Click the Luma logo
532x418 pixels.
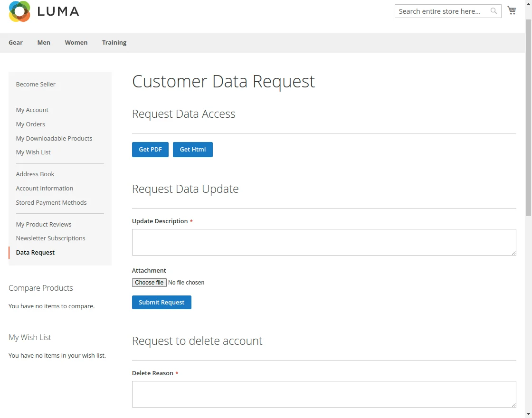click(x=43, y=11)
